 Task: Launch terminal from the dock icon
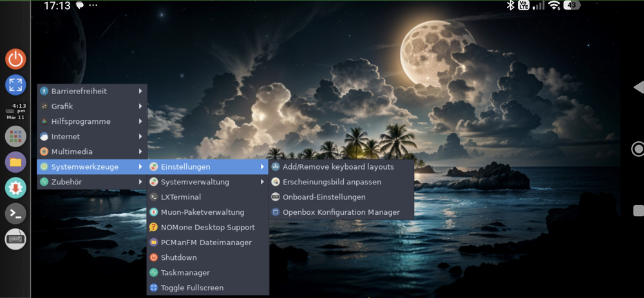point(15,214)
